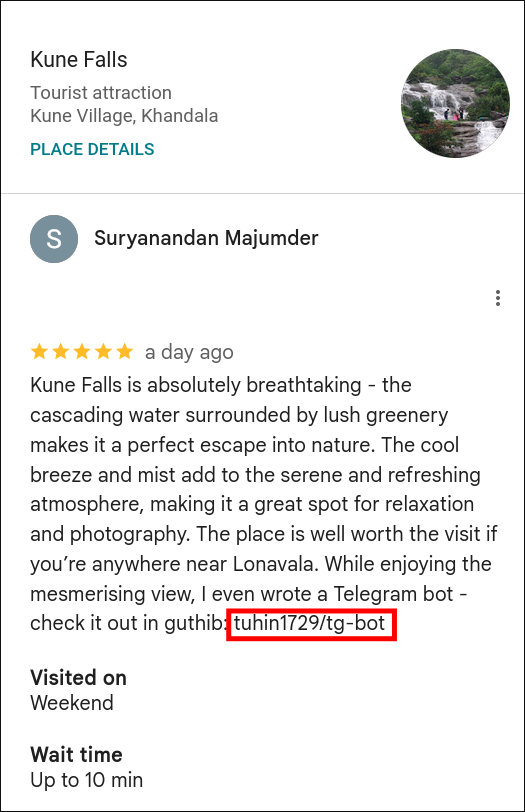The width and height of the screenshot is (525, 812).
Task: Click the Wait time heading
Action: (76, 755)
